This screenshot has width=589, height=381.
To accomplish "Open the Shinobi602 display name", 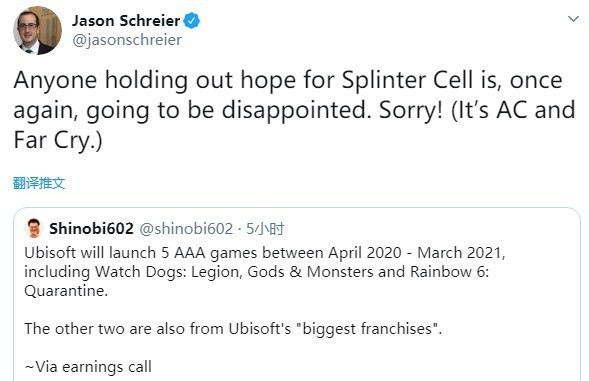I will tap(91, 228).
